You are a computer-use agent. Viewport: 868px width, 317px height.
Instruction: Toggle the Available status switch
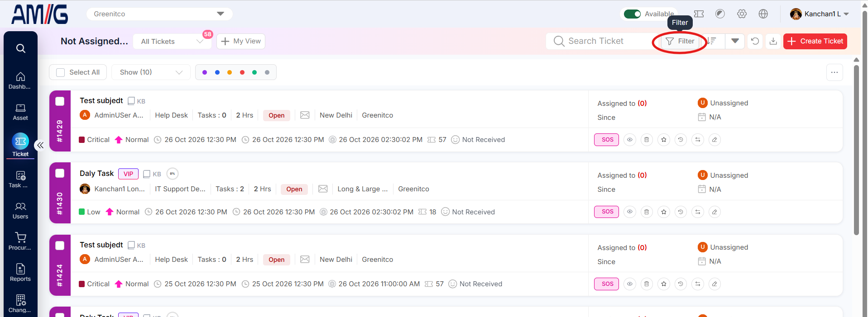[632, 14]
